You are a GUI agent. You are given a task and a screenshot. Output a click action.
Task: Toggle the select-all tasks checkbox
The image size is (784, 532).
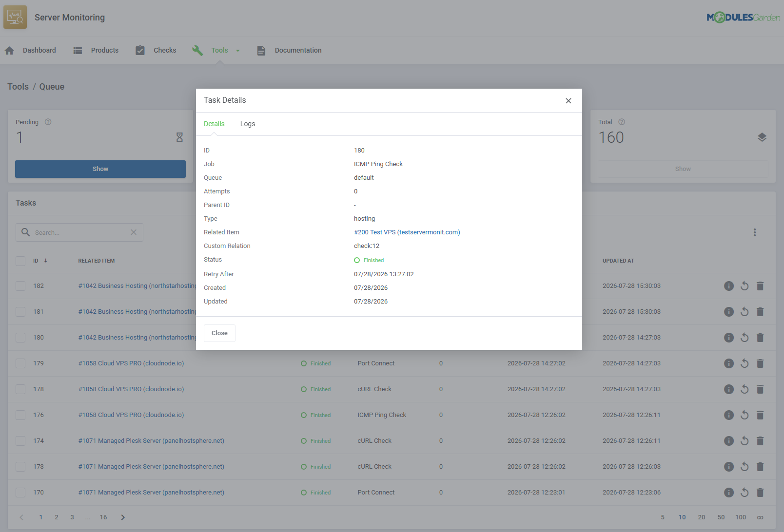click(x=20, y=261)
